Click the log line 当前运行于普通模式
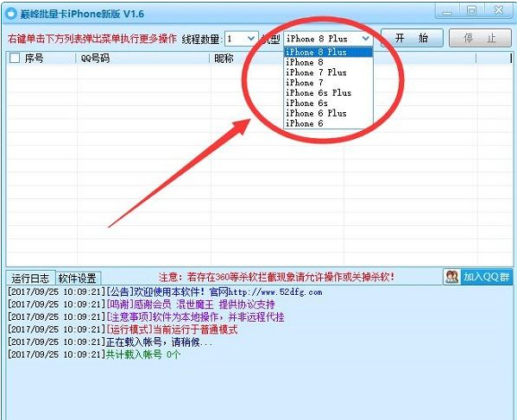The width and height of the screenshot is (517, 420). (x=122, y=329)
